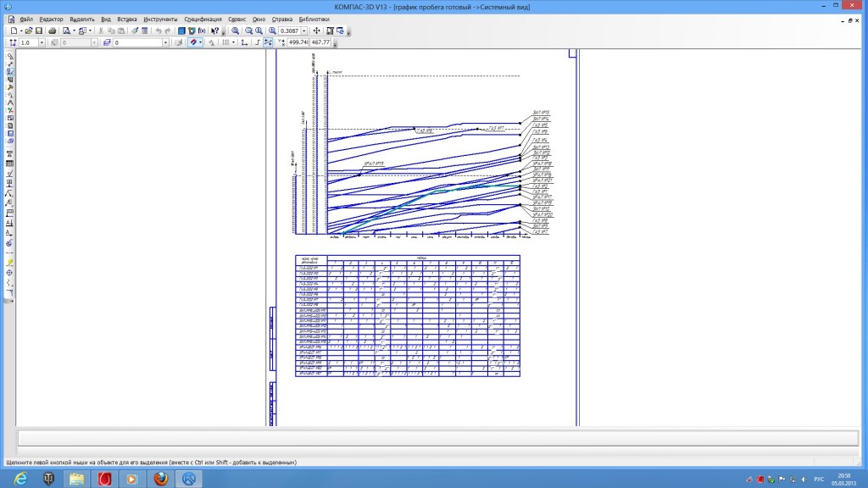This screenshot has height=488, width=868.
Task: Select the text (T) tool in left panel
Action: click(x=9, y=154)
